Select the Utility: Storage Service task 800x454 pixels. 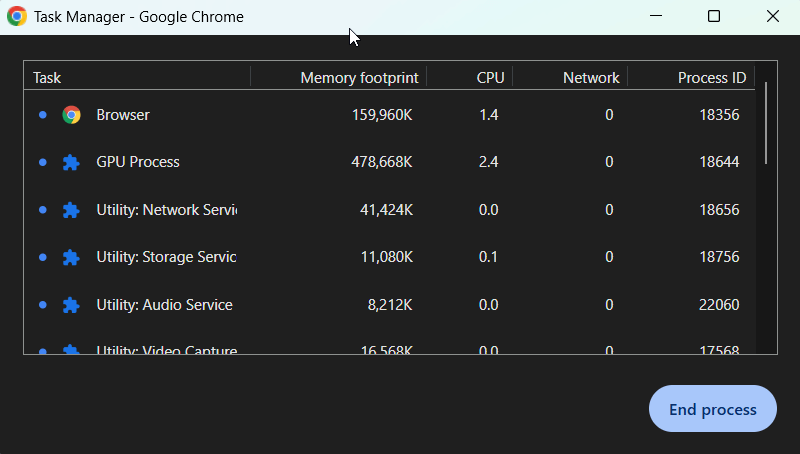pos(389,257)
